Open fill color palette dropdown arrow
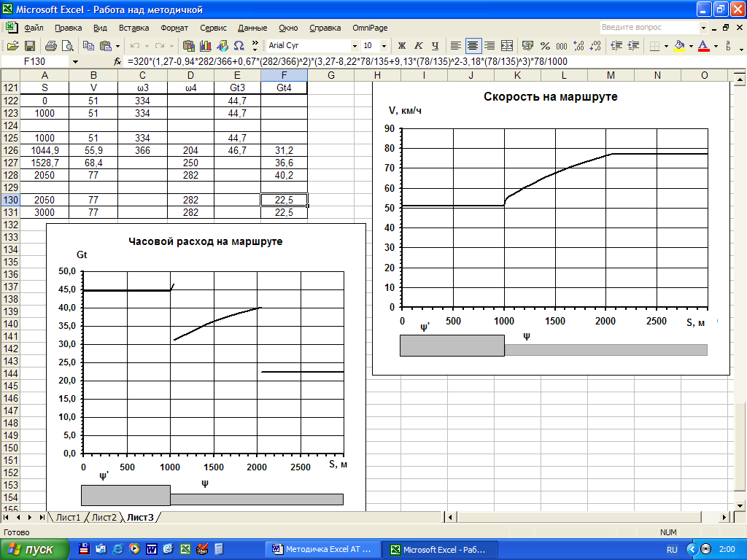 click(691, 46)
